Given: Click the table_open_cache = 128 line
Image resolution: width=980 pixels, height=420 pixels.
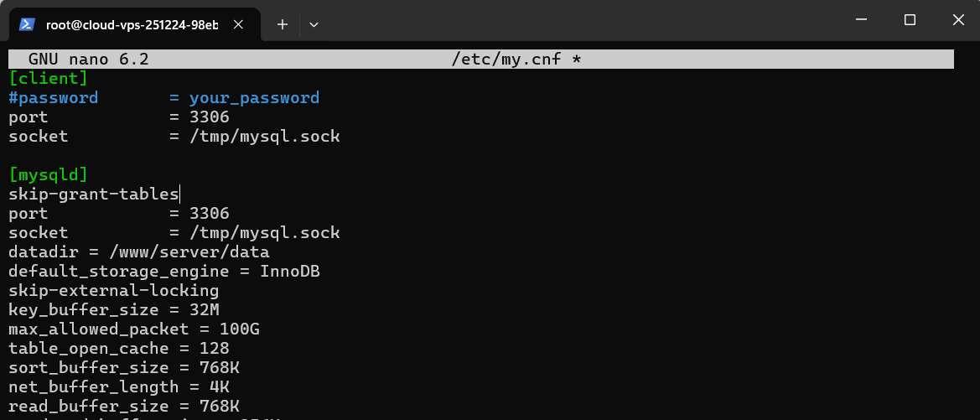Looking at the screenshot, I should click(x=118, y=349).
